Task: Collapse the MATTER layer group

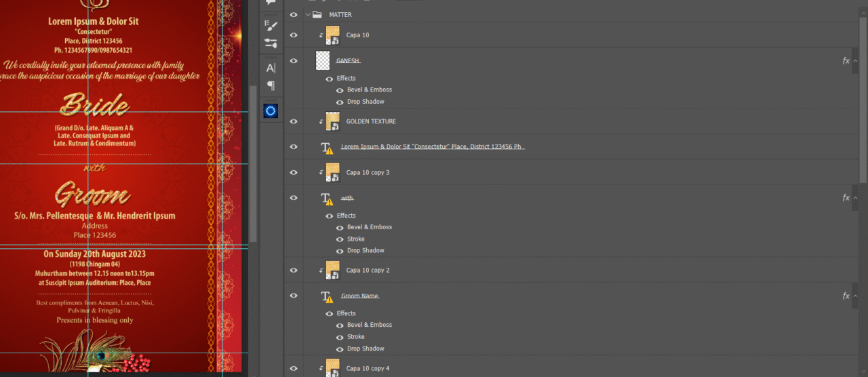Action: click(308, 14)
